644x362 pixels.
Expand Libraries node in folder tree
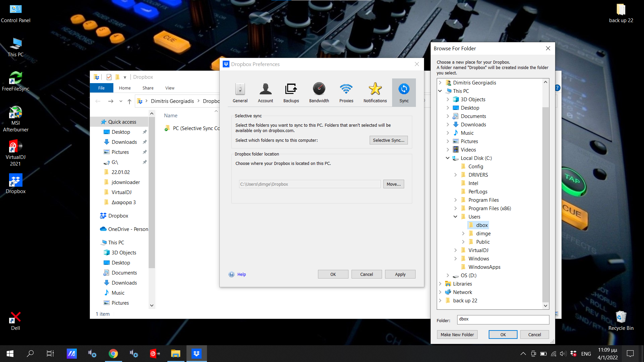[440, 284]
